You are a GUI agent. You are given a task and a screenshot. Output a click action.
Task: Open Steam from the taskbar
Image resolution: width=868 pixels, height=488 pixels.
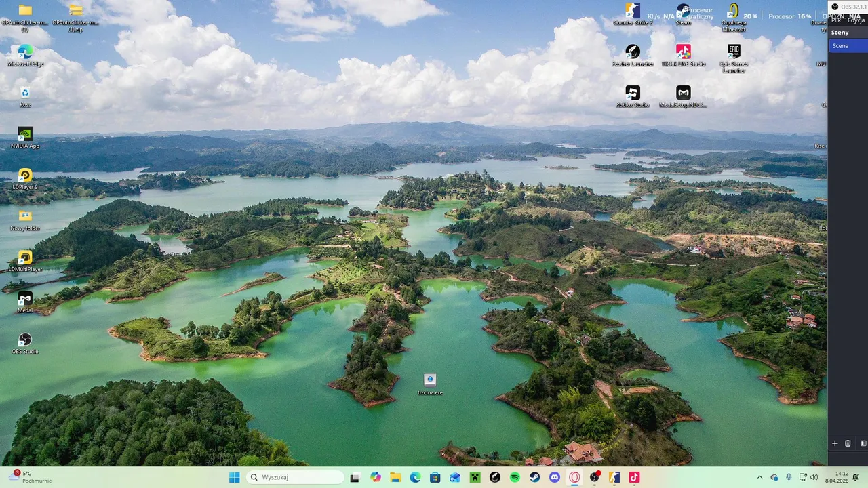[x=534, y=477]
